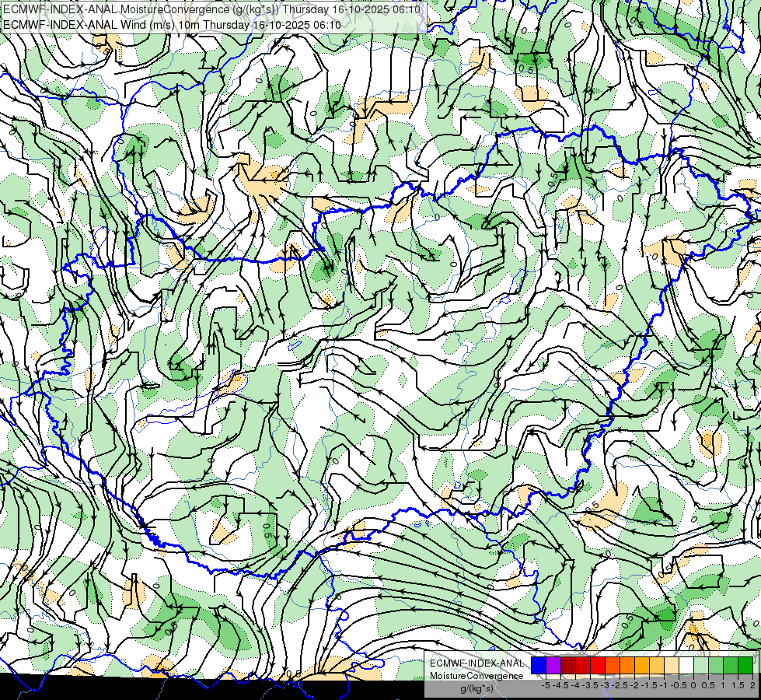761x700 pixels.
Task: Pick the darkest red legend swatch
Action: point(568,665)
